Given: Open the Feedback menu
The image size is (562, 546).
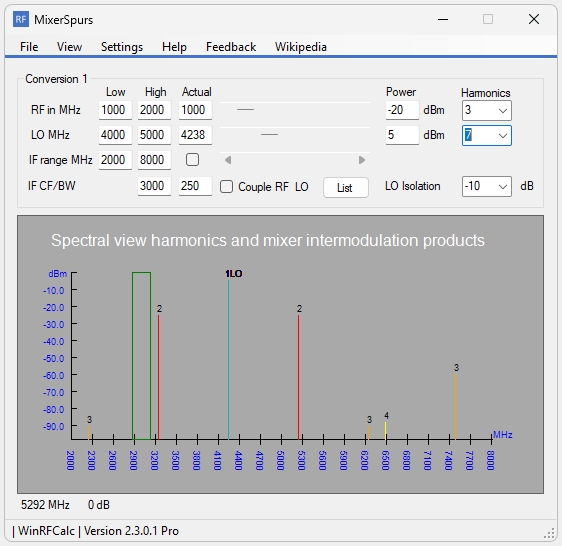Looking at the screenshot, I should click(x=231, y=47).
